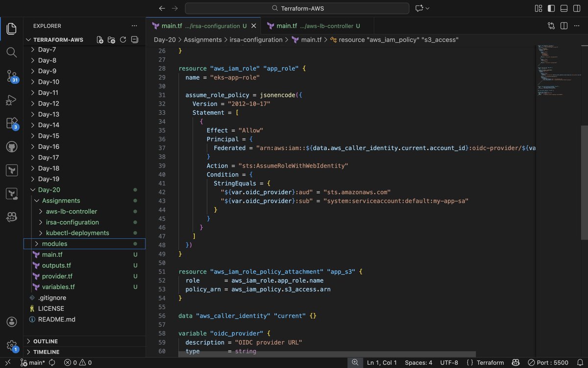Synchronize changes icon in status bar
This screenshot has height=368, width=588.
point(52,363)
